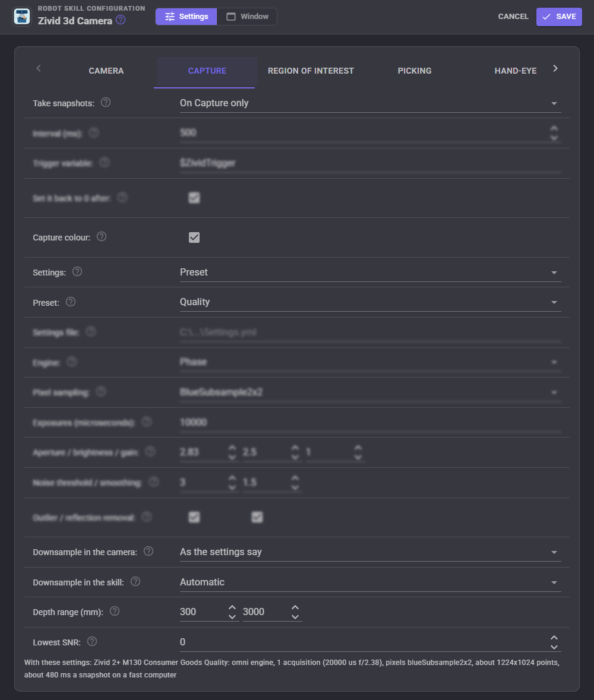This screenshot has width=594, height=700.
Task: Click the brightness 2.5 stepper
Action: (295, 452)
